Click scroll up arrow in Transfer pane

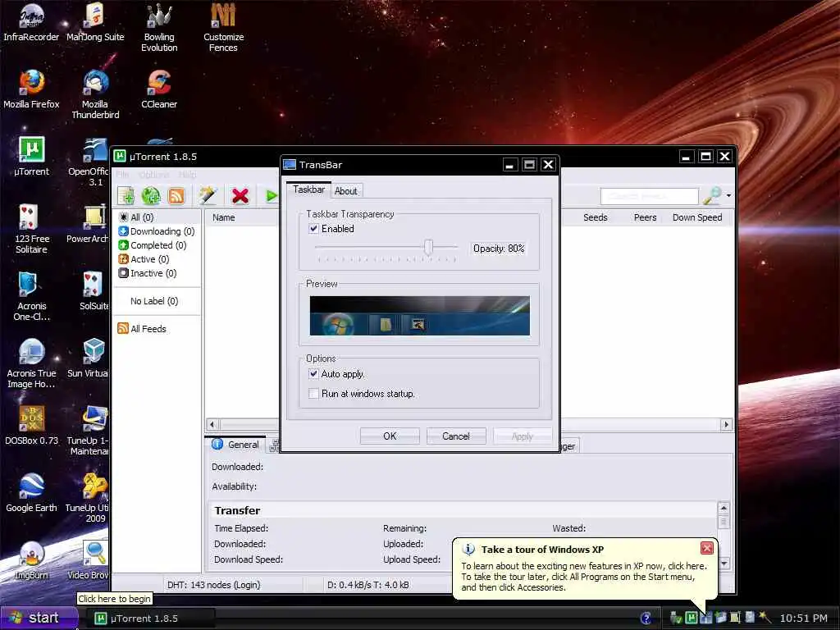[x=724, y=508]
